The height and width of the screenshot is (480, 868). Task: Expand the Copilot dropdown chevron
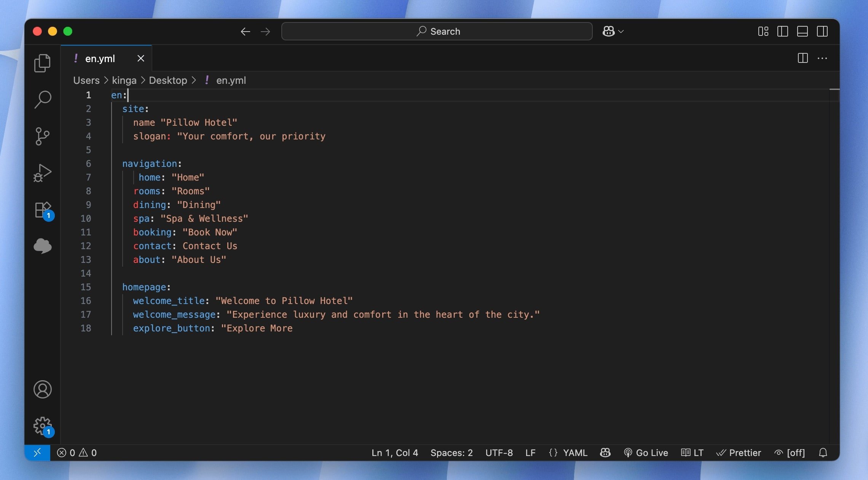pos(621,32)
